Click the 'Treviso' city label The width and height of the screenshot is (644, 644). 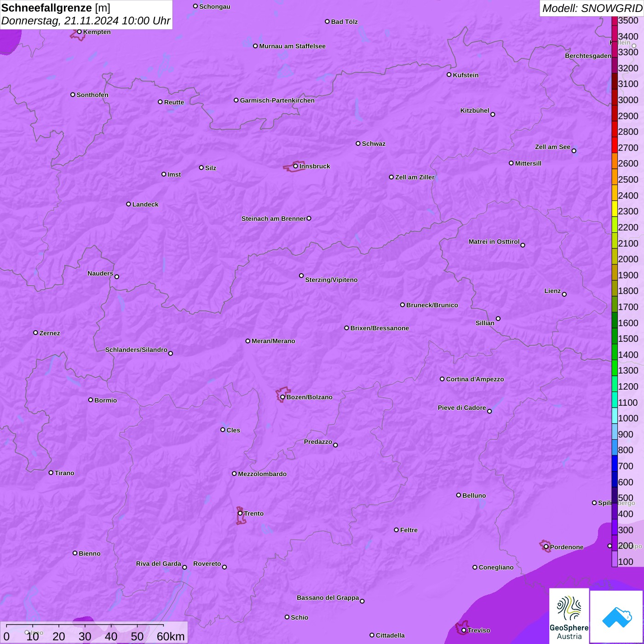point(479,630)
